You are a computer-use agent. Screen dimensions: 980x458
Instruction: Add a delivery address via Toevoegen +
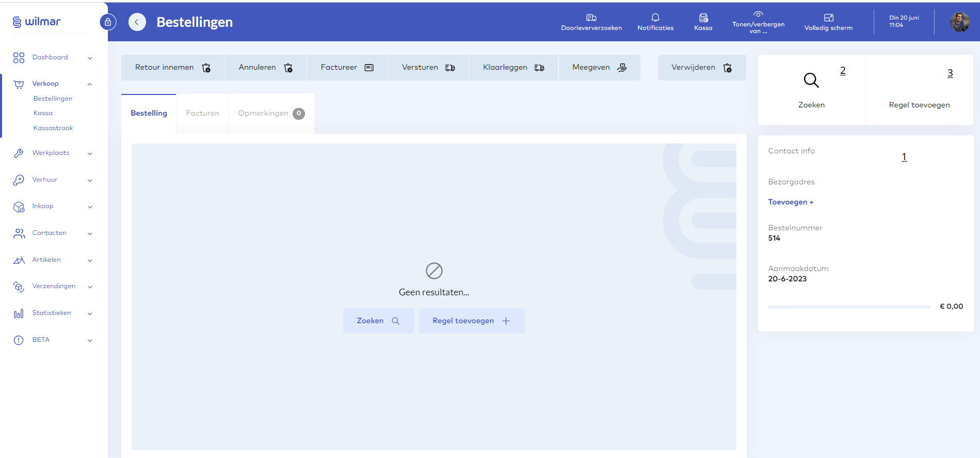pos(790,202)
